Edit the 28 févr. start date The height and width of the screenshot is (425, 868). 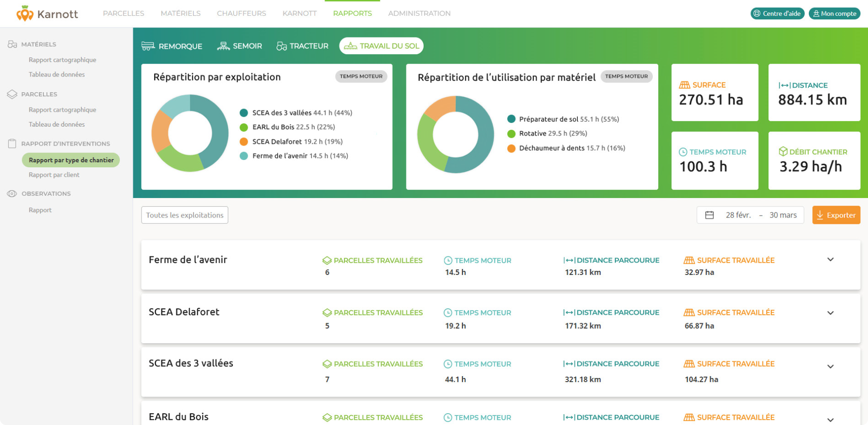tap(738, 215)
